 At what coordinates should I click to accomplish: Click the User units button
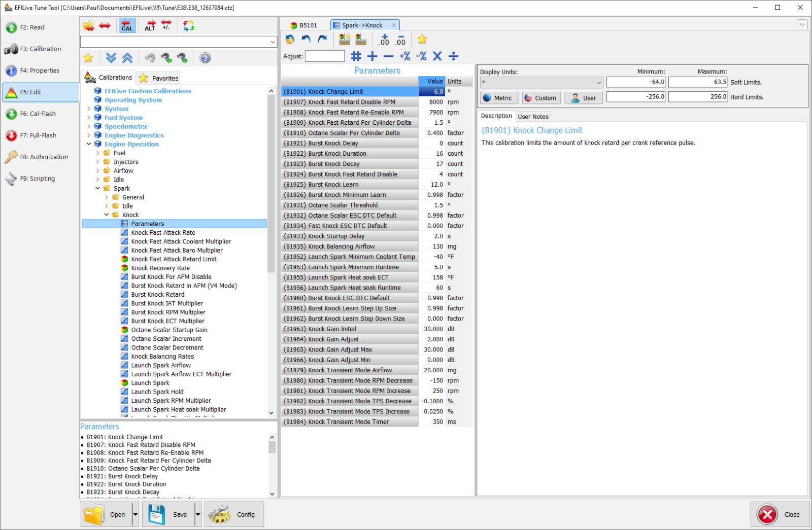point(584,98)
